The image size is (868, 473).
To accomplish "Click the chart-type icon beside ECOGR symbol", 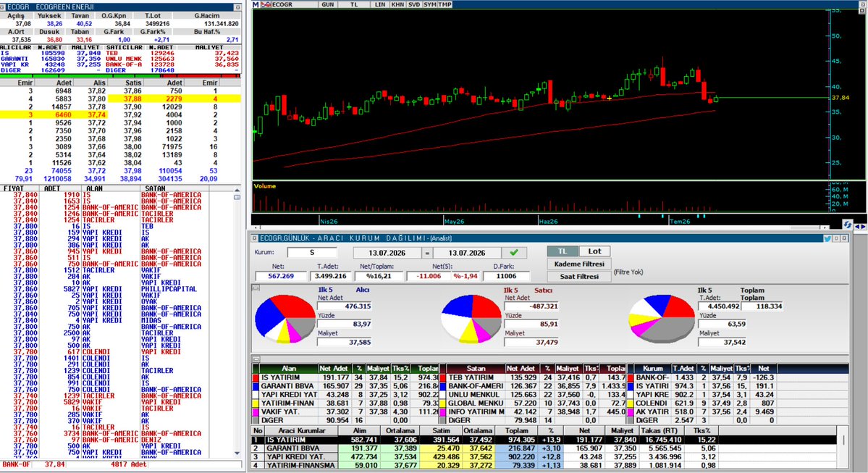I will 266,4.
